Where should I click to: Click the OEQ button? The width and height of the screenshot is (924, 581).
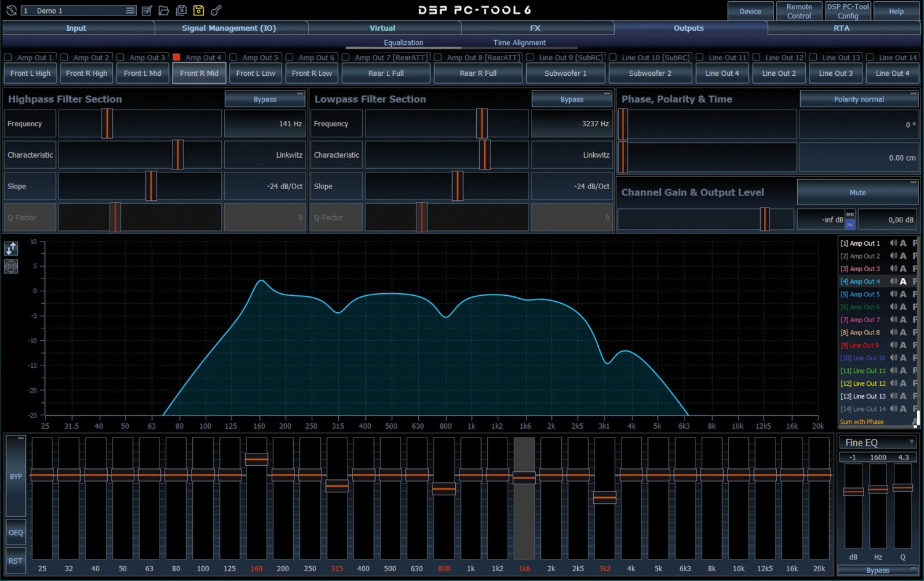coord(15,533)
